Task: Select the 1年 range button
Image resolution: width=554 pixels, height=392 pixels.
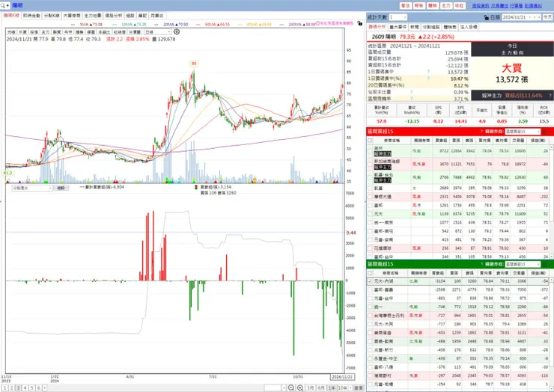Action: (332, 388)
